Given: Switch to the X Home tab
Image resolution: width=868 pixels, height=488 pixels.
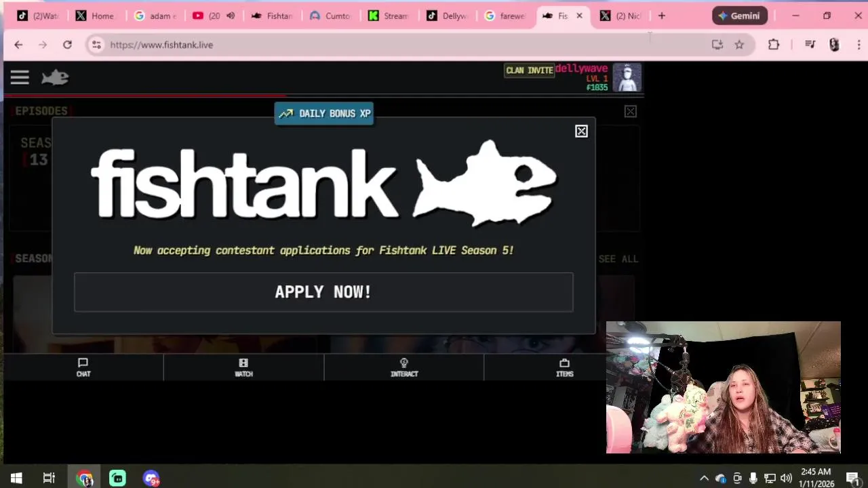Looking at the screenshot, I should pos(96,16).
